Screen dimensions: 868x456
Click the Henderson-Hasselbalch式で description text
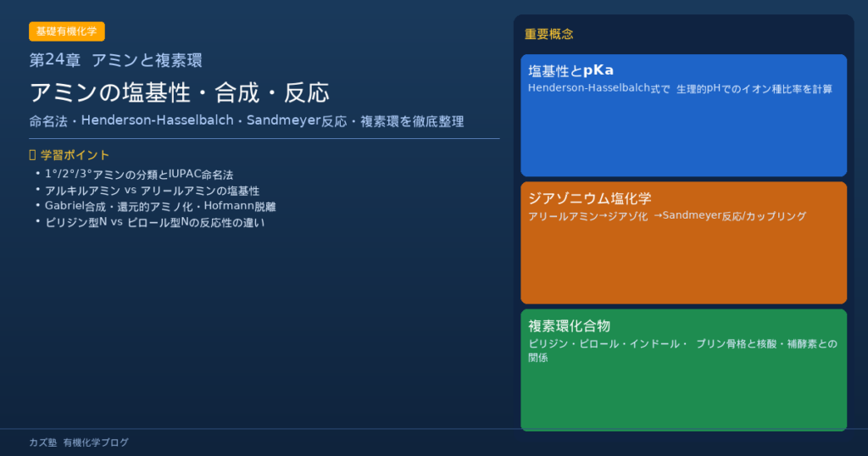[680, 88]
